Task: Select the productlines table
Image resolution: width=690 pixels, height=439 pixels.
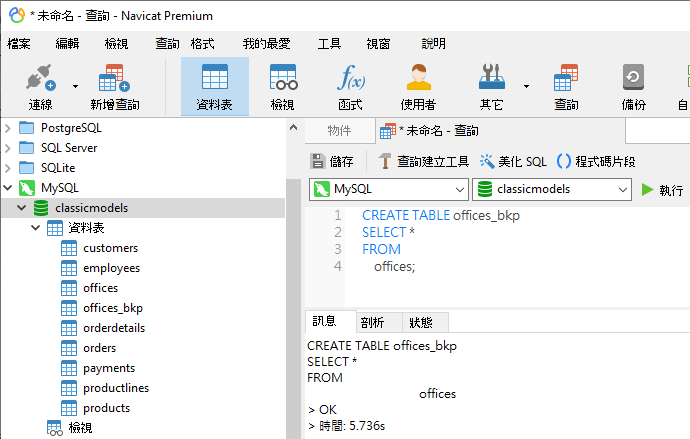Action: click(x=116, y=388)
